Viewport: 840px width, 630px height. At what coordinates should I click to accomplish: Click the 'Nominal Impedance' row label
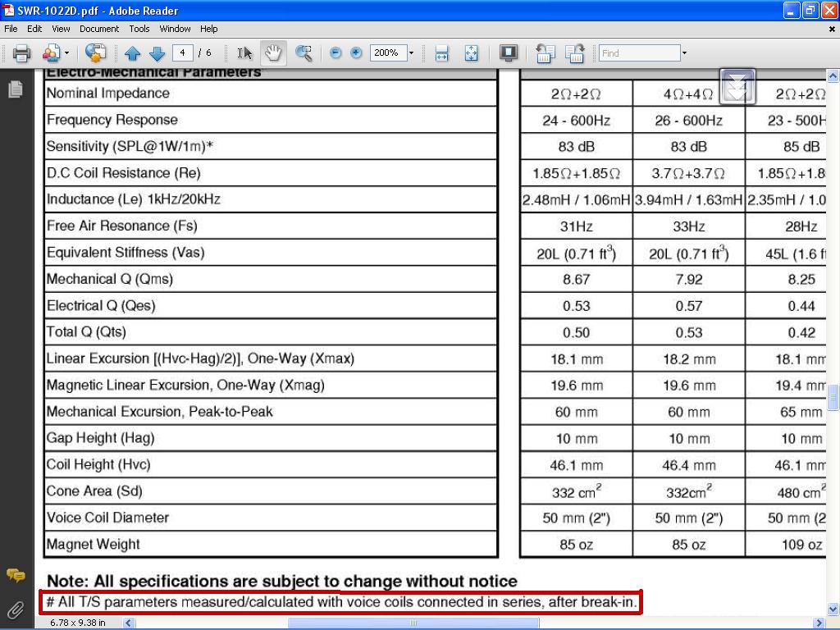(x=108, y=94)
